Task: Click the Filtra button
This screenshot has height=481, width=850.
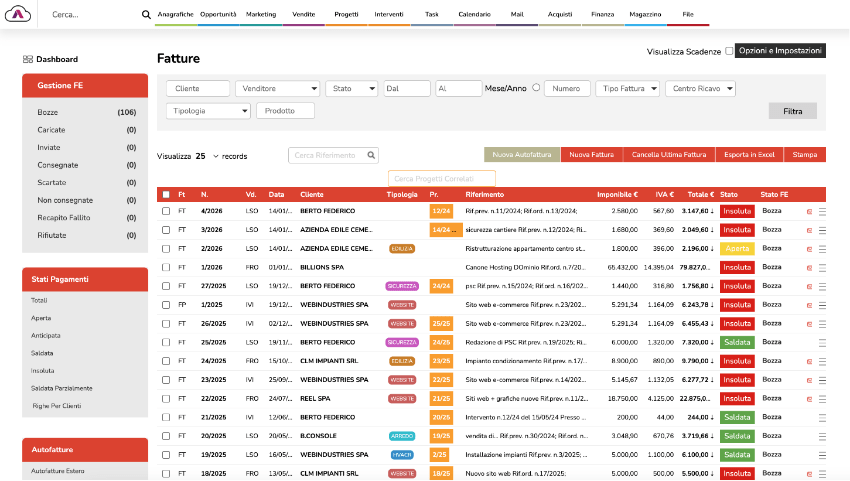Action: click(792, 111)
